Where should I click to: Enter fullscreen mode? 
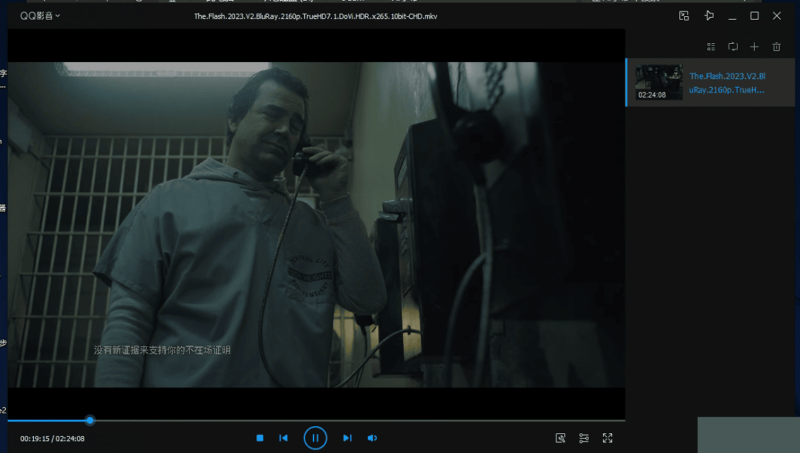(x=607, y=438)
